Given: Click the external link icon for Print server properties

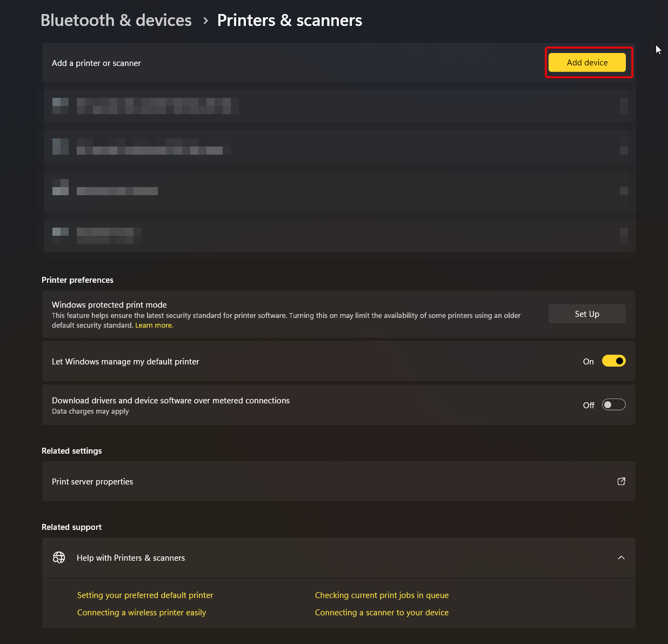Looking at the screenshot, I should [x=621, y=481].
